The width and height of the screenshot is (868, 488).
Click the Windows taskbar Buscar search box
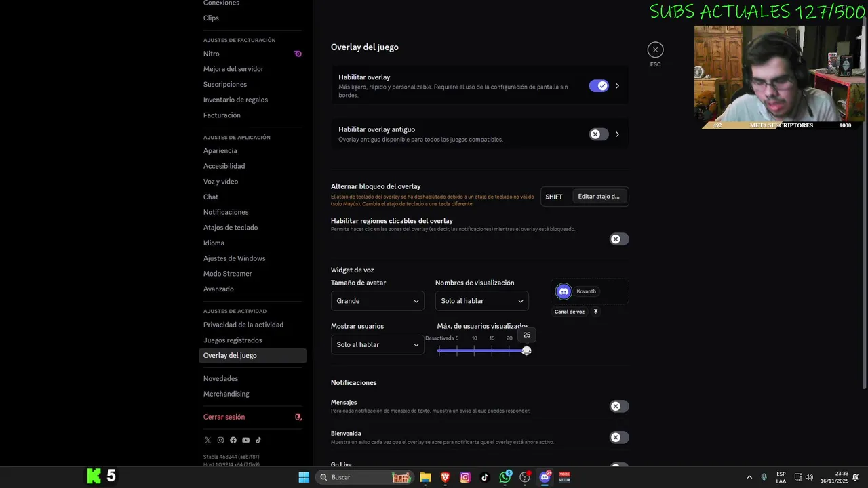point(366,477)
